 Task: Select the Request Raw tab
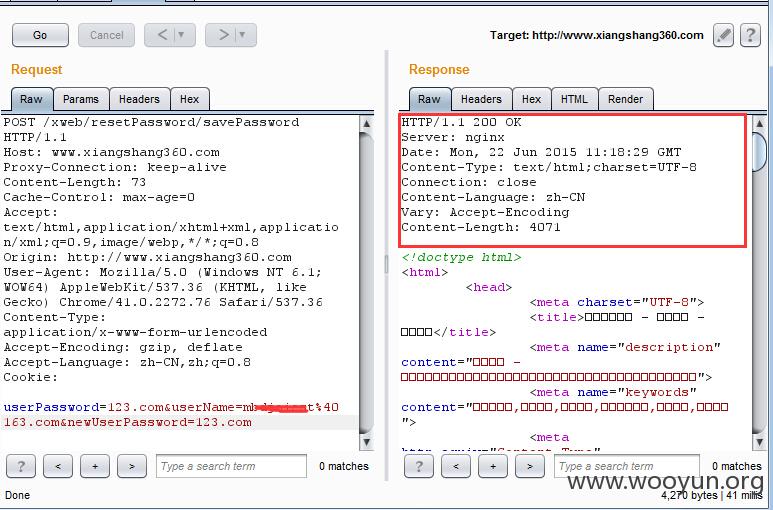(31, 99)
